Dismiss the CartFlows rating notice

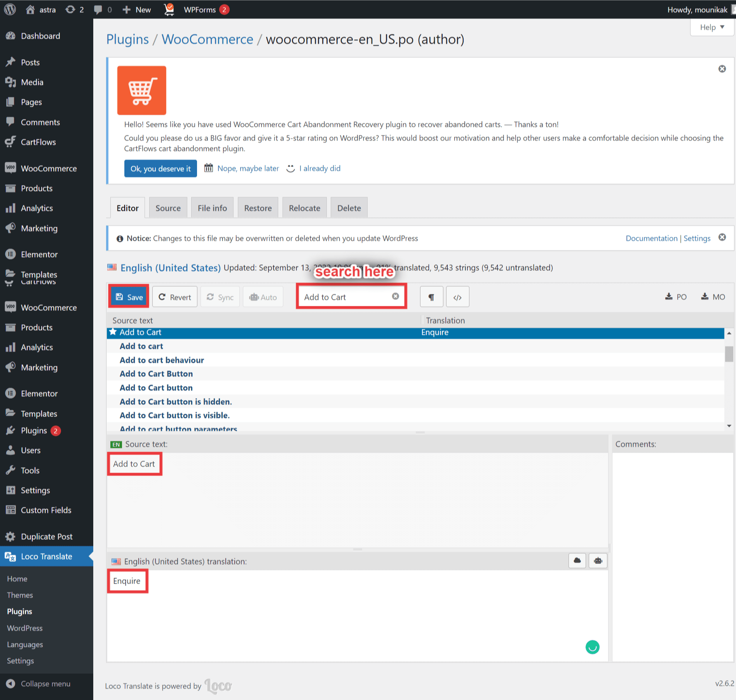click(x=722, y=69)
